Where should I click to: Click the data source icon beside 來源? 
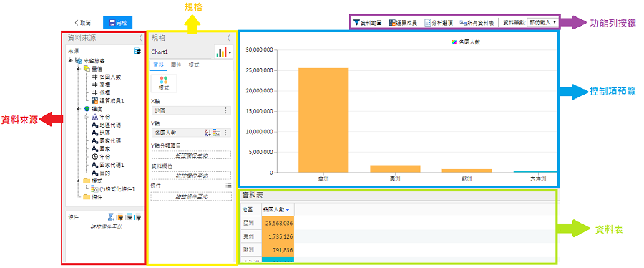[x=137, y=52]
